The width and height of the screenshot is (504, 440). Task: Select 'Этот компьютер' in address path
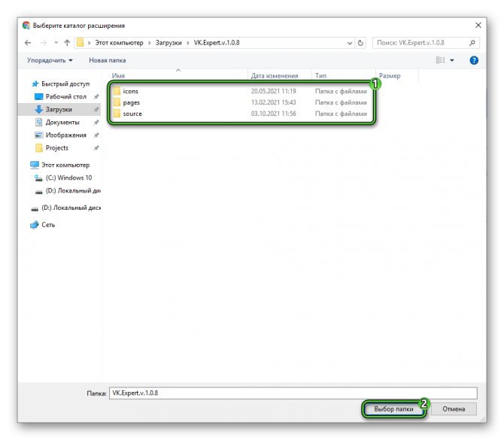[x=119, y=43]
